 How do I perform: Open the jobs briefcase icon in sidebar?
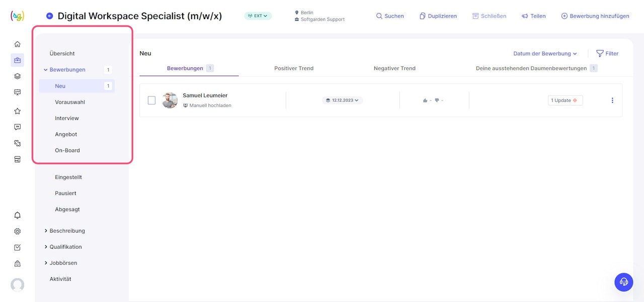18,60
